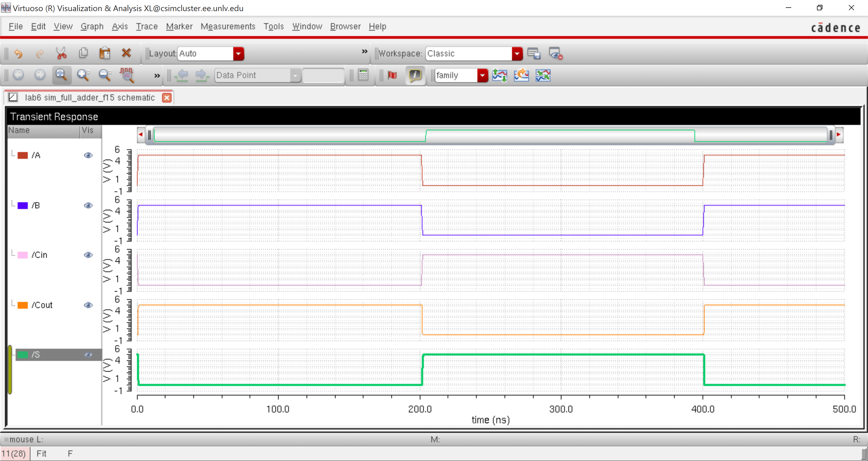Click the Redo icon in toolbar
868x461 pixels.
[40, 54]
